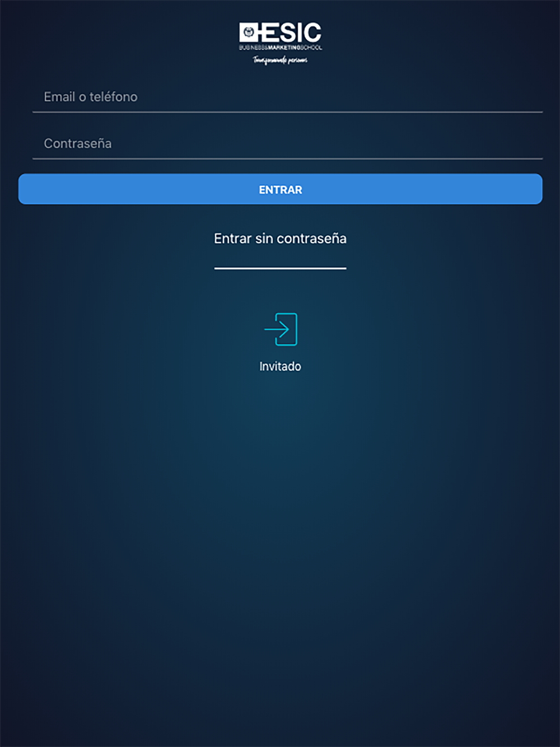The width and height of the screenshot is (560, 747).
Task: Click the crest emblem in the ESIC logo
Action: click(x=248, y=32)
